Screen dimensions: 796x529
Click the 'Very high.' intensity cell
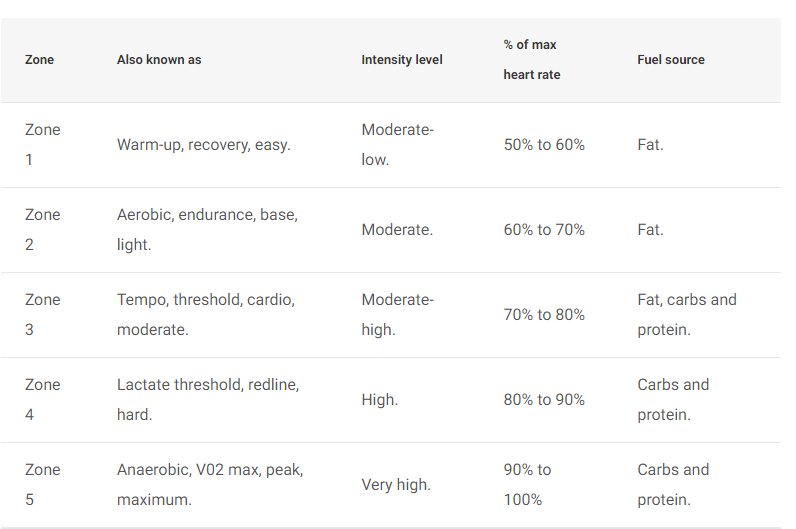pyautogui.click(x=396, y=485)
